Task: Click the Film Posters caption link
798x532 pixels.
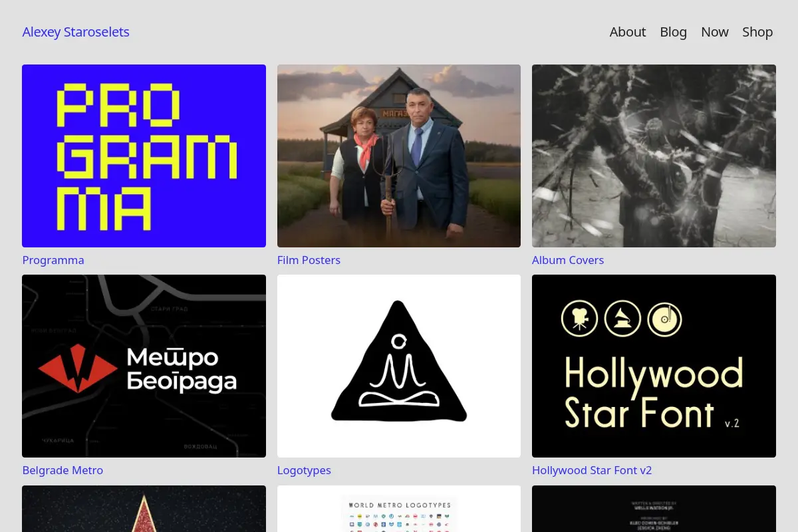Action: tap(309, 260)
